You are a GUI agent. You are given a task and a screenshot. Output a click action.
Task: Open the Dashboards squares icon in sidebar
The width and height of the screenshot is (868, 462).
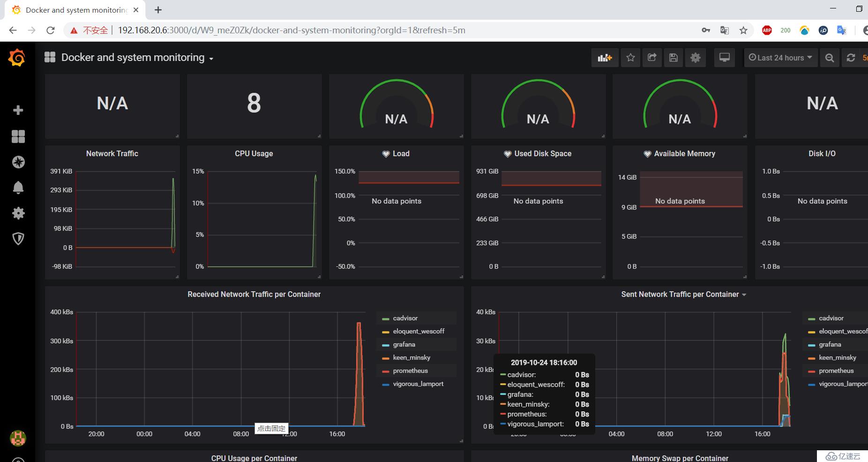18,136
